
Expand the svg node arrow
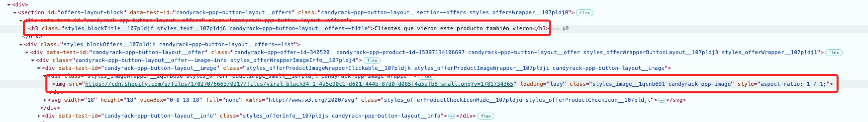[x=45, y=100]
